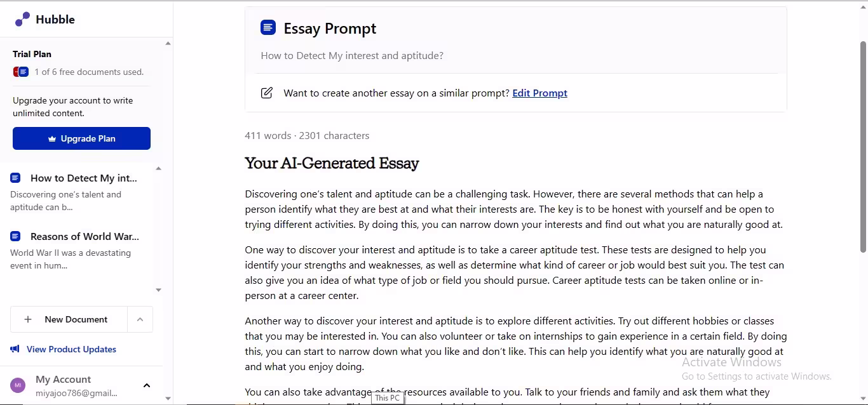This screenshot has height=405, width=868.
Task: Expand the New Document options chevron
Action: click(140, 319)
